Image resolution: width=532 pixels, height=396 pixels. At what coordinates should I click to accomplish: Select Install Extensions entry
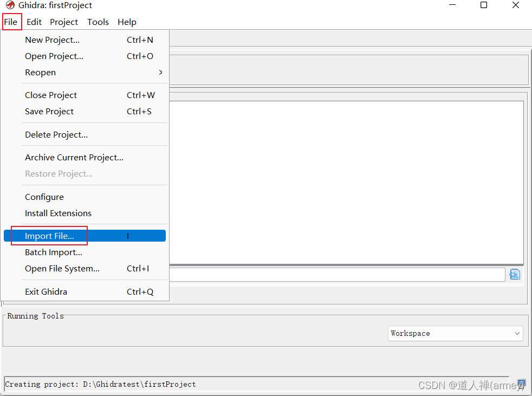(85, 213)
